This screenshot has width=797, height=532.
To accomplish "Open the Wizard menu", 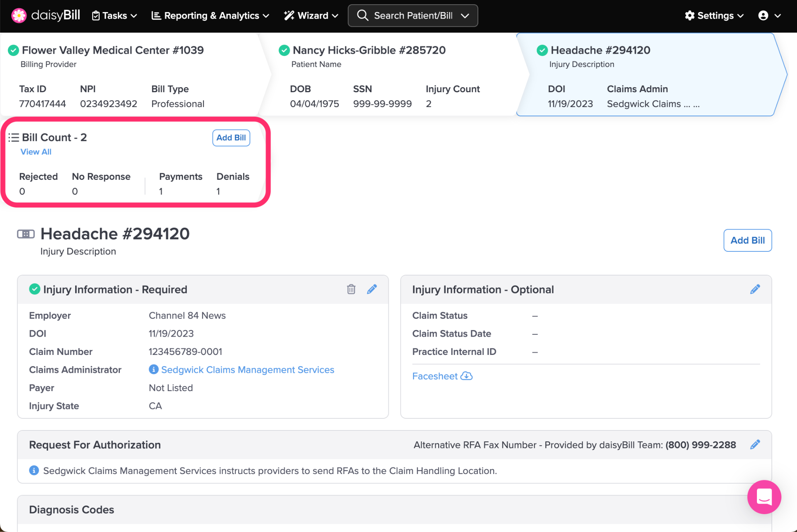I will pos(311,16).
